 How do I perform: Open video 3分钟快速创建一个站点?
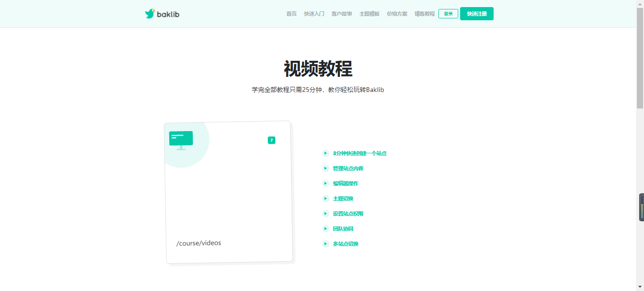(x=360, y=153)
